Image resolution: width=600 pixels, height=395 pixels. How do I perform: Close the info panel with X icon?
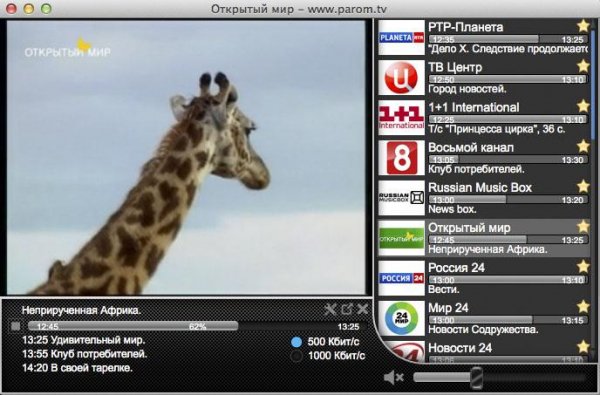click(x=363, y=308)
